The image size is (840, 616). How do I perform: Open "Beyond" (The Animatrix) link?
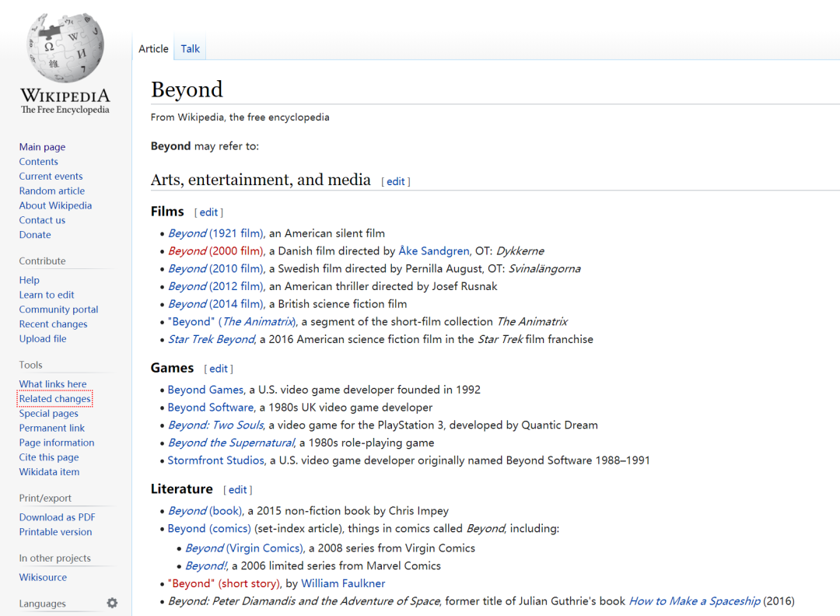(232, 322)
